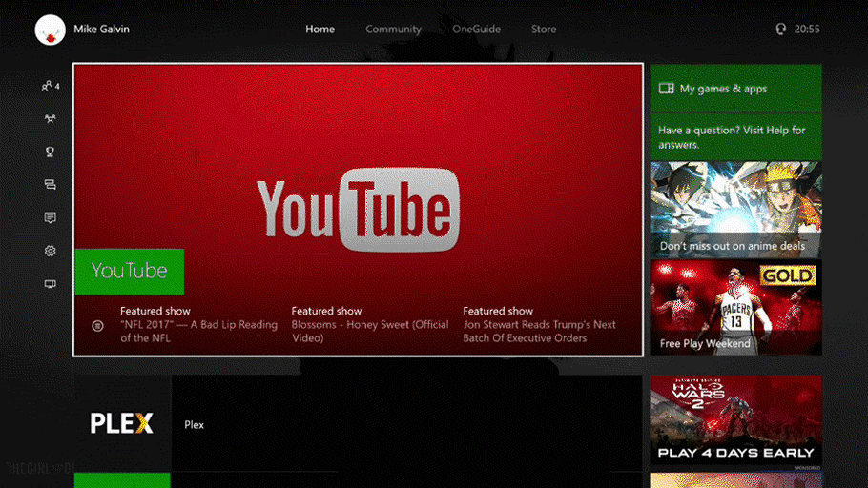Click the 20:55 clock

[807, 30]
